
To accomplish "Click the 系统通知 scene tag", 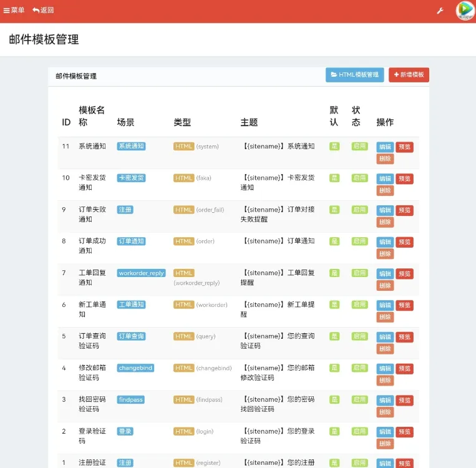I will (131, 146).
